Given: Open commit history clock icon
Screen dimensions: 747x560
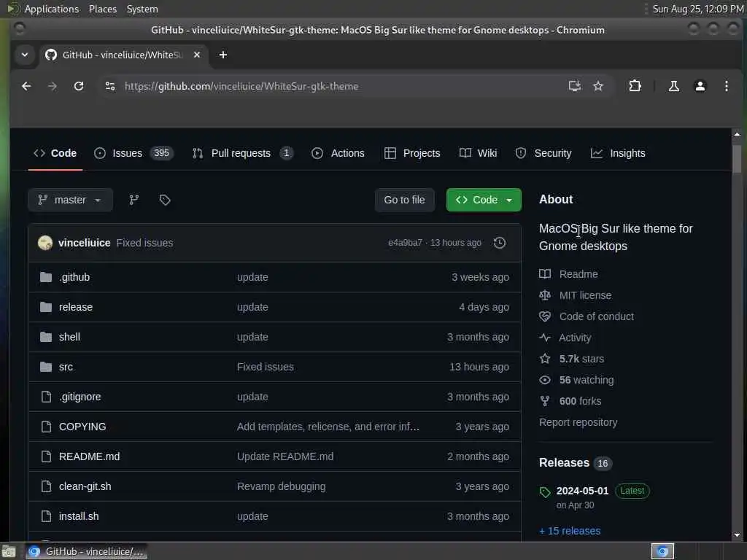Looking at the screenshot, I should tap(499, 243).
